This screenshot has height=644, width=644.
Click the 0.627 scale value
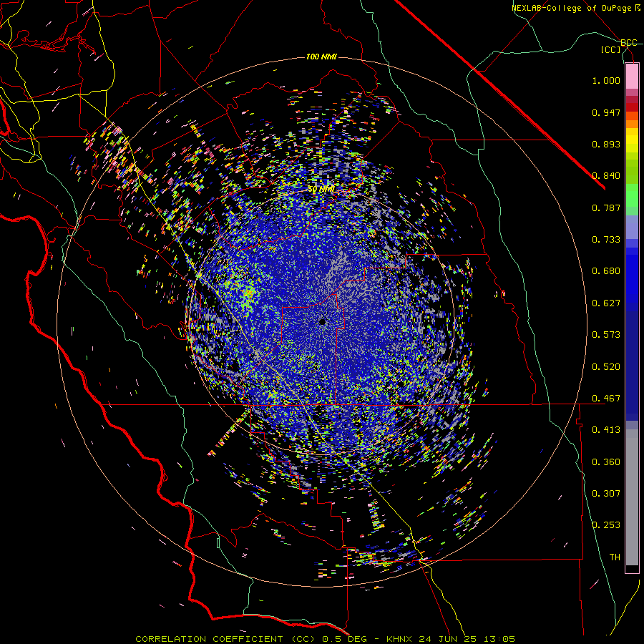click(606, 303)
